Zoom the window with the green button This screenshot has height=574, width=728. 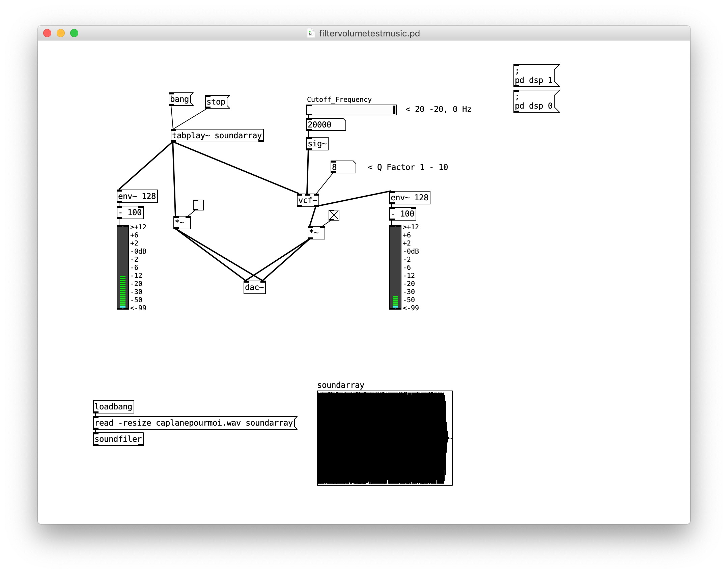(74, 33)
